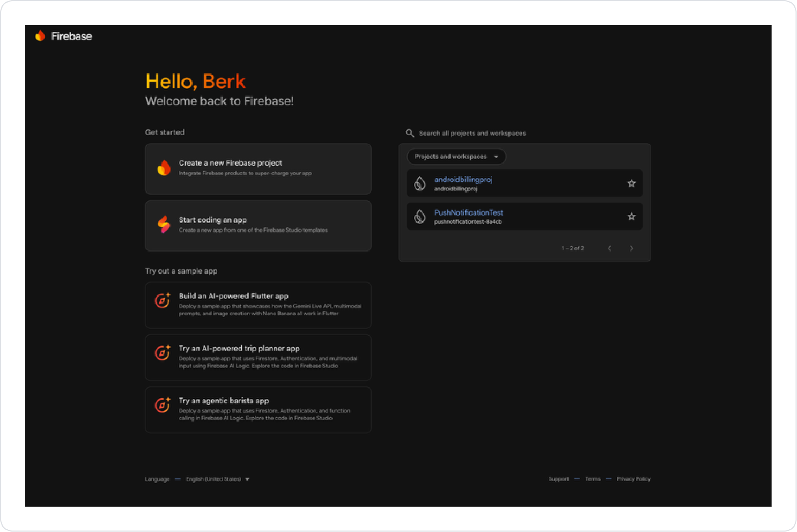Open the androidbillingproj project link
This screenshot has width=797, height=532.
463,180
